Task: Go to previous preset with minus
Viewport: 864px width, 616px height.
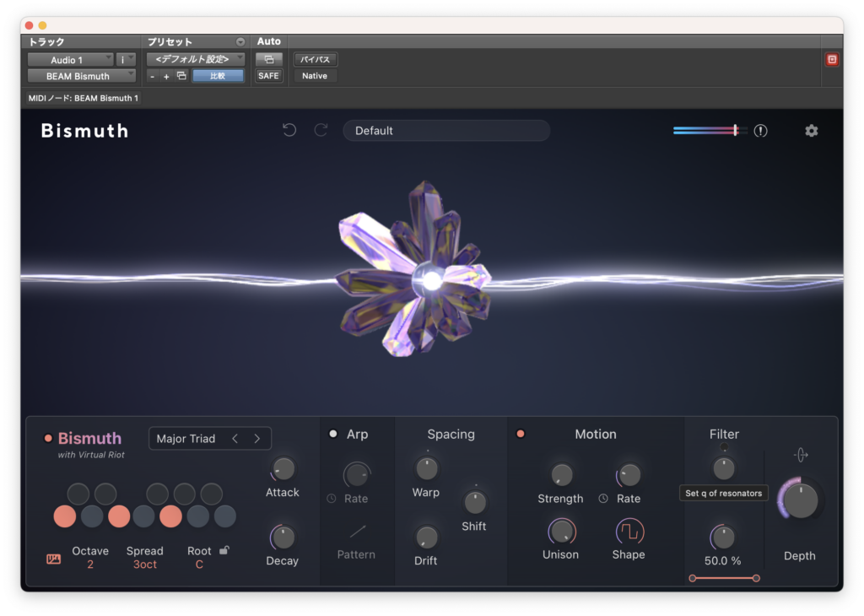Action: [x=152, y=77]
